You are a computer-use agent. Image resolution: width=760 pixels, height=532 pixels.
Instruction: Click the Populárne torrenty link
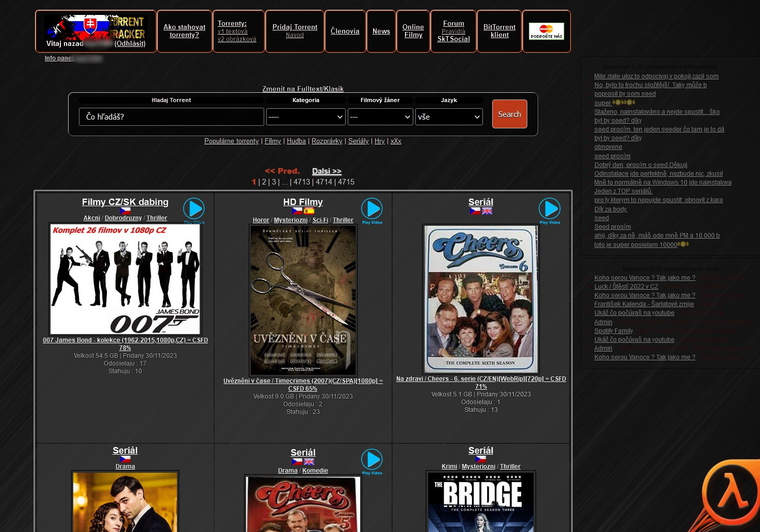(232, 141)
